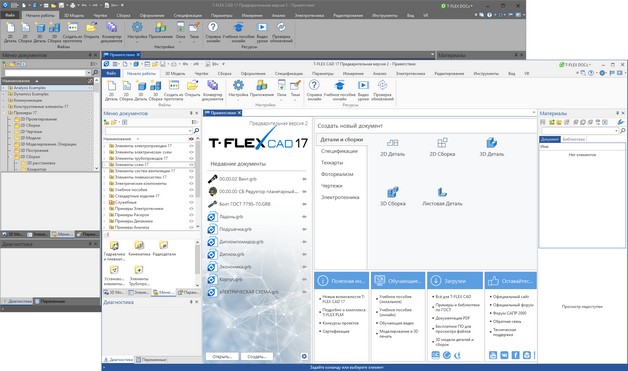The image size is (628, 371).
Task: Pin the front Меню документов panel
Action: (x=191, y=113)
